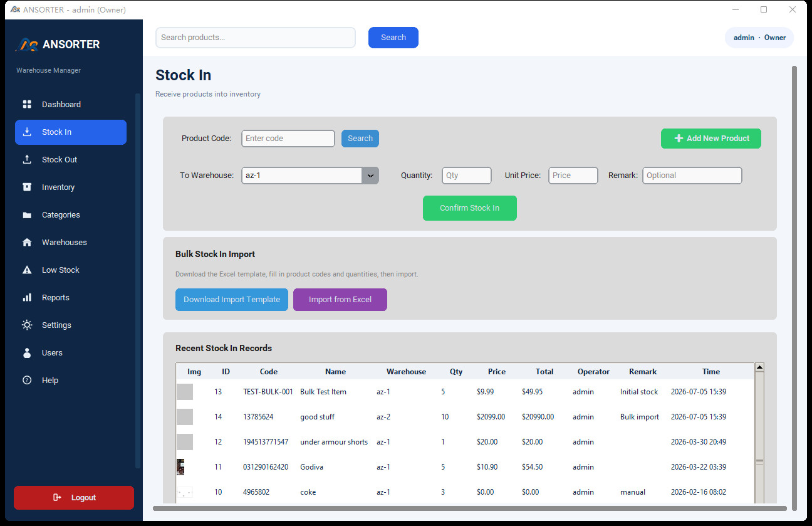This screenshot has width=812, height=526.
Task: Click the Warehouses house icon
Action: [x=27, y=242]
